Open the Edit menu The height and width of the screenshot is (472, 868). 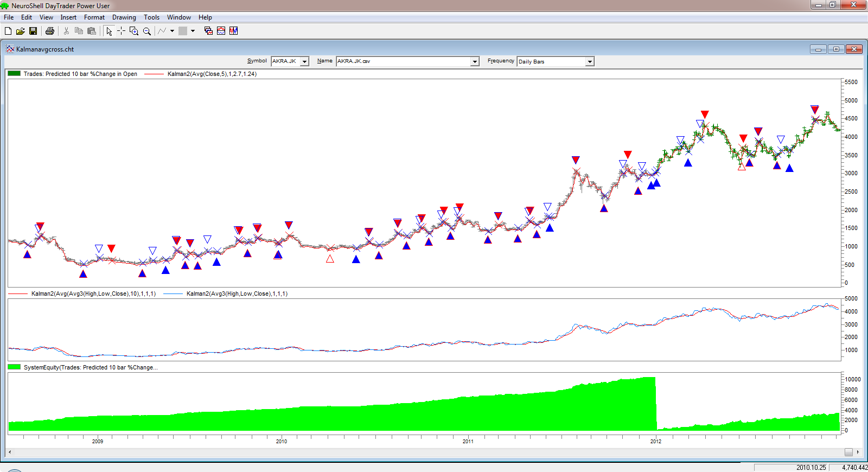[27, 17]
